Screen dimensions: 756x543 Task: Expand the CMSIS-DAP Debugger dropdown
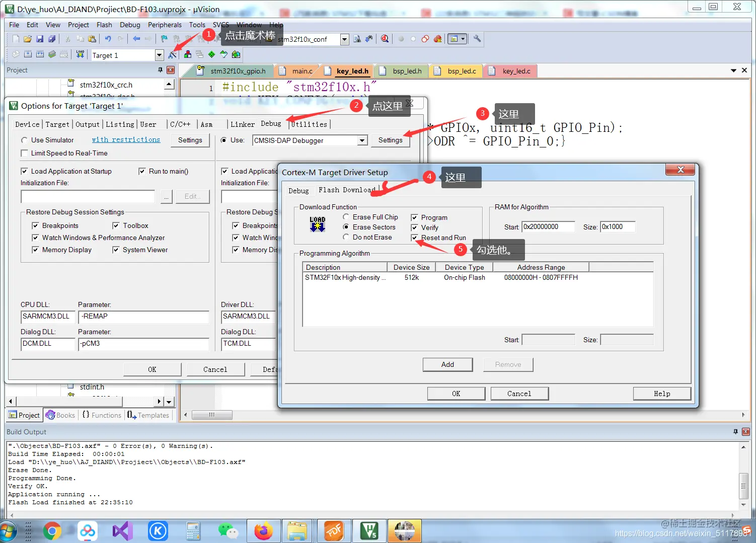tap(362, 140)
